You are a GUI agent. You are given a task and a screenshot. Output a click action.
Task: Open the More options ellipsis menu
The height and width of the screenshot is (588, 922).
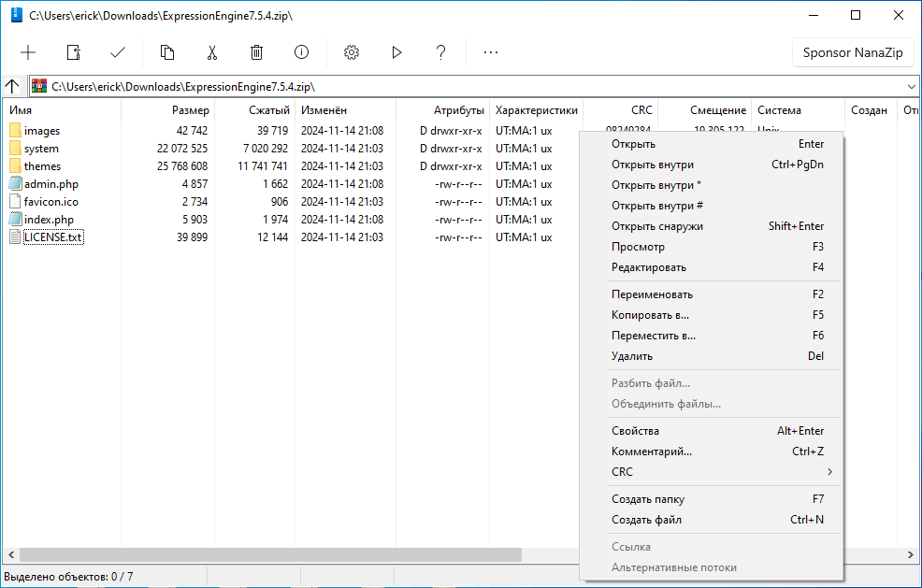coord(490,52)
